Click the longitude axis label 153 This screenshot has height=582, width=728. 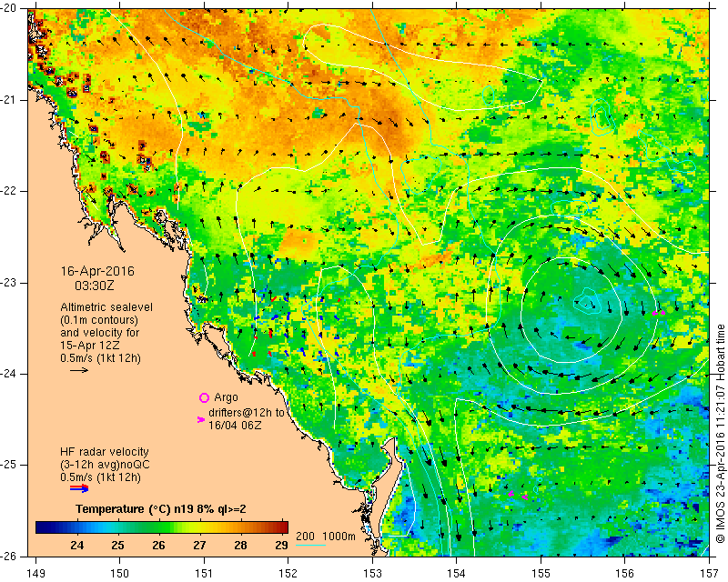(x=372, y=573)
